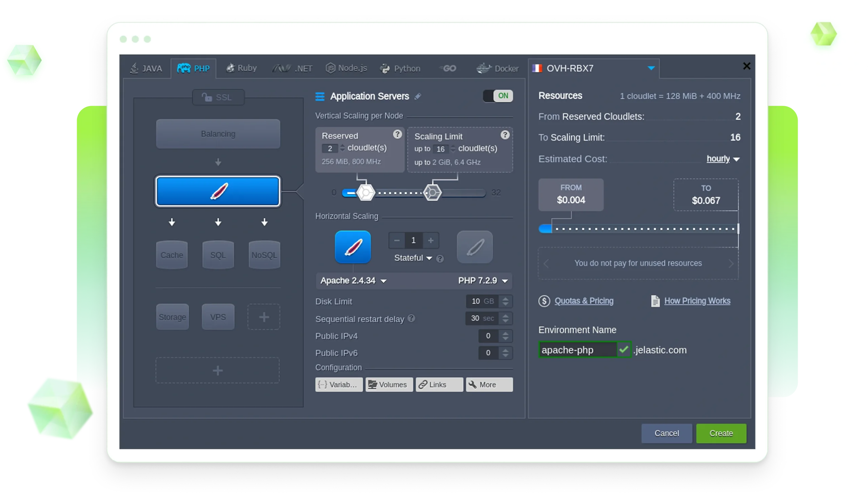Select the Apache application server block
Screen dimensions: 868x497
tap(218, 192)
